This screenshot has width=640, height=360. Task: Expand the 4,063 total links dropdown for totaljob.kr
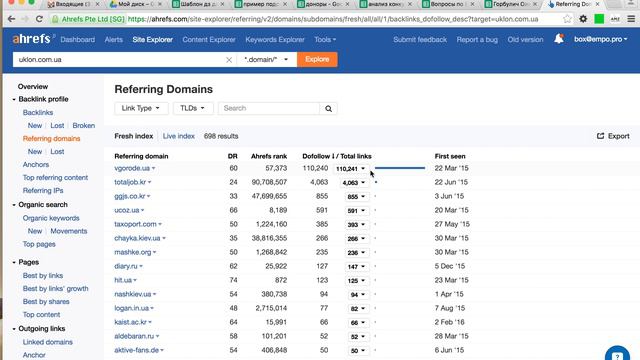click(354, 182)
